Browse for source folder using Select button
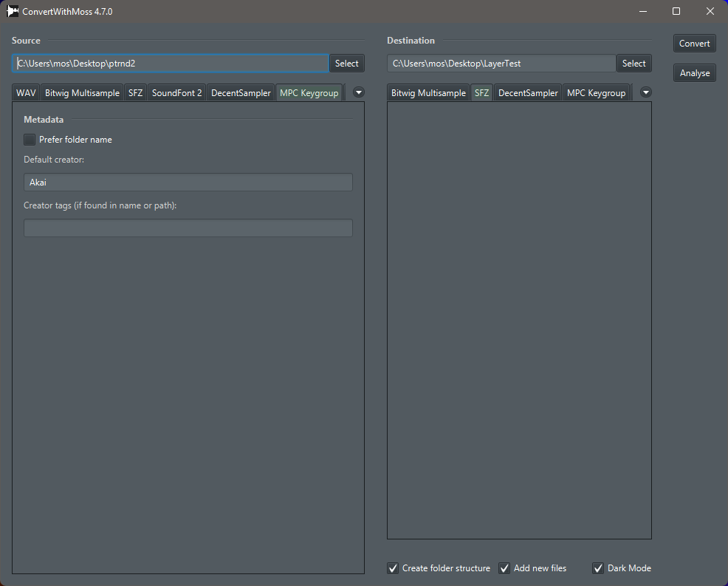 pyautogui.click(x=347, y=64)
